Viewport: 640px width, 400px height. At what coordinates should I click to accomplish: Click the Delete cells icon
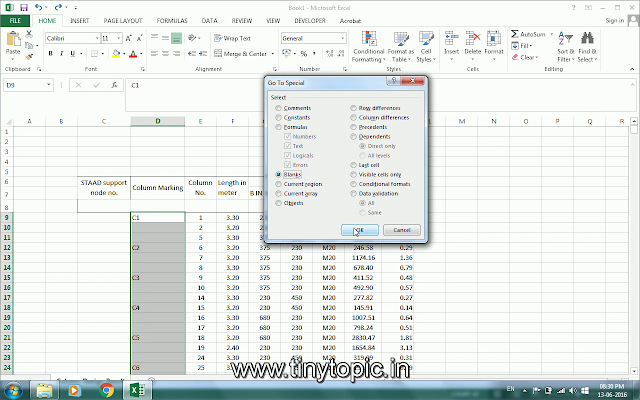click(473, 38)
